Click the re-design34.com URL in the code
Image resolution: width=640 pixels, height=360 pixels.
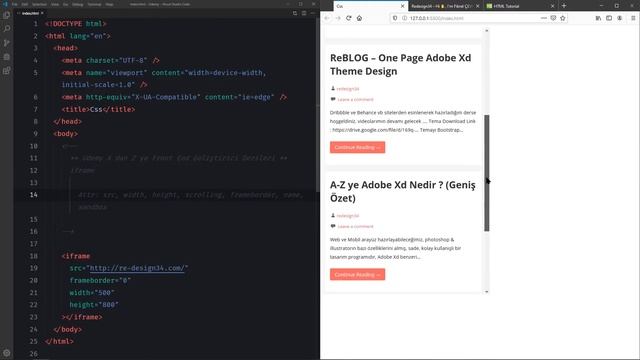(x=137, y=268)
